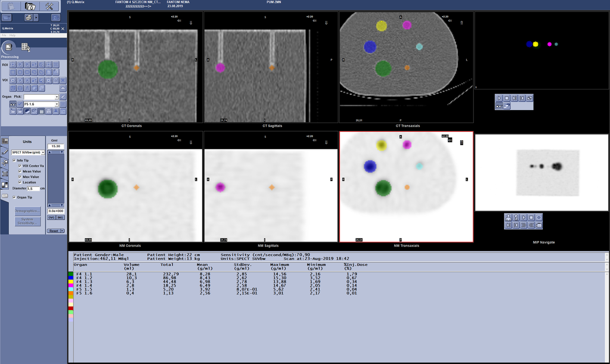Click the Diameter input field
The width and height of the screenshot is (610, 364).
click(x=33, y=188)
